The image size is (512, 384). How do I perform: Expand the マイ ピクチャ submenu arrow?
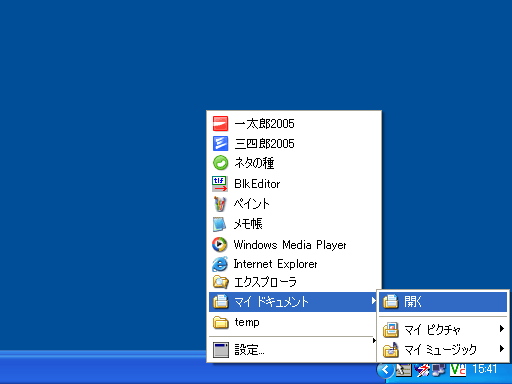click(502, 329)
